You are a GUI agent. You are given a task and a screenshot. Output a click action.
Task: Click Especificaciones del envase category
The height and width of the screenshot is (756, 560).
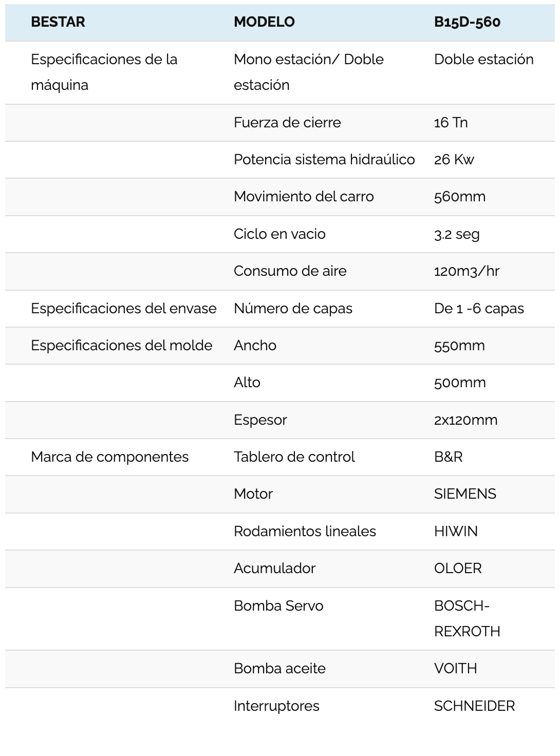[123, 309]
